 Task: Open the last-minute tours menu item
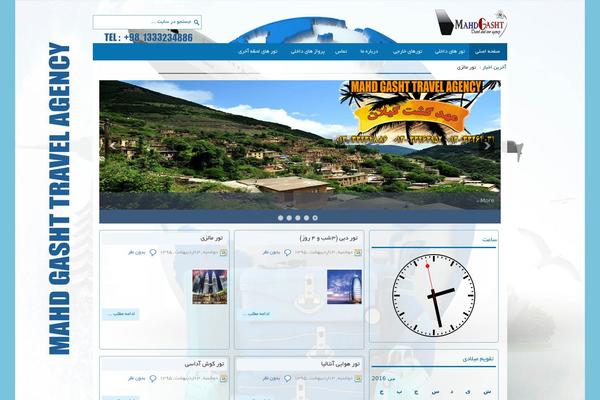258,51
